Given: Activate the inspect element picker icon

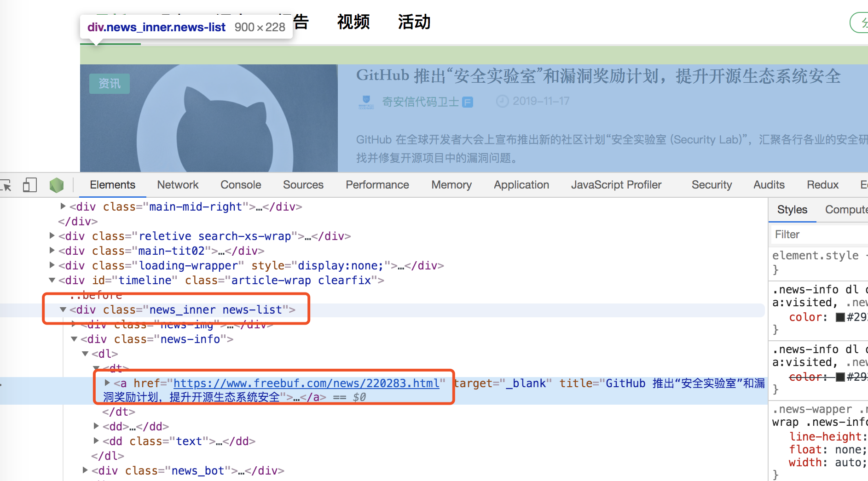Looking at the screenshot, I should 6,185.
